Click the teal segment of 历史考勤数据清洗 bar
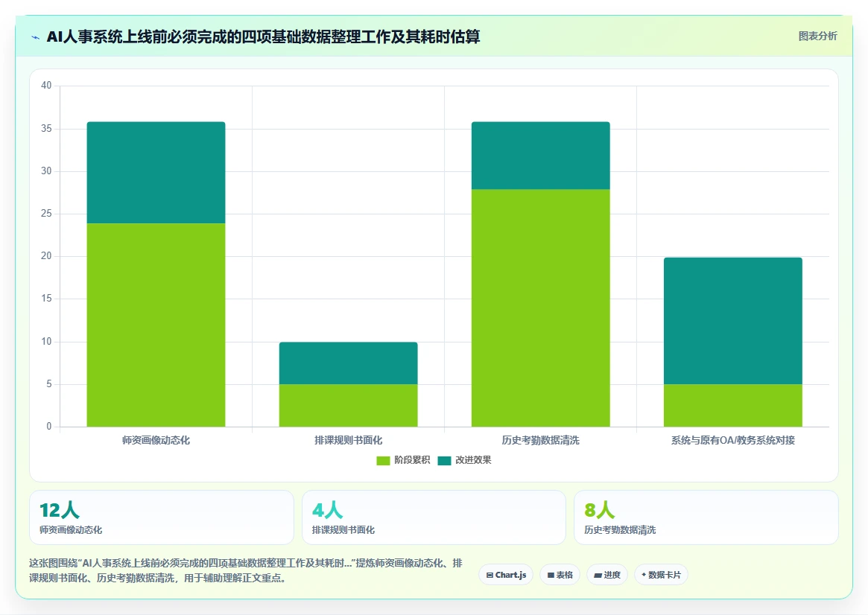 pos(541,156)
